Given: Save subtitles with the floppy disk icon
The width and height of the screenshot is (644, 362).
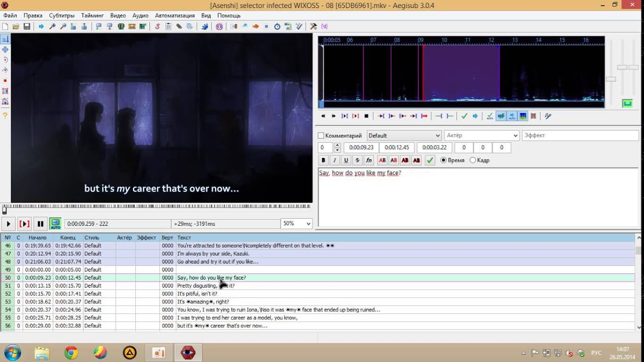Looking at the screenshot, I should tap(27, 26).
